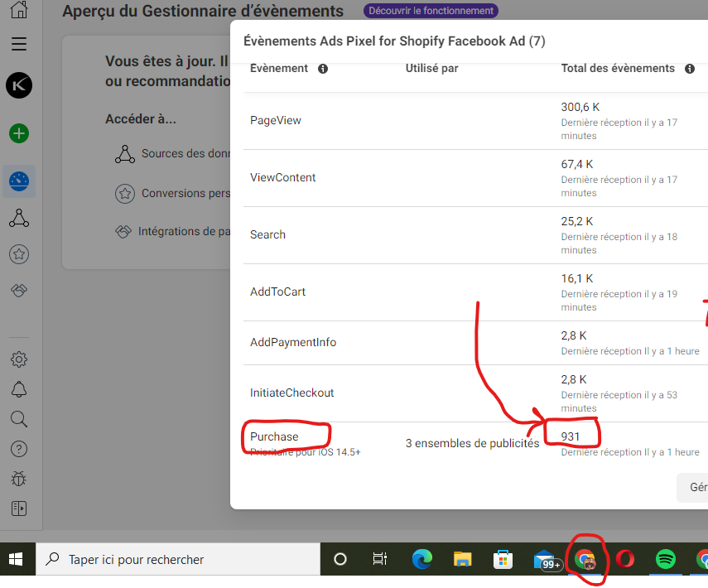Launch Microsoft Edge from taskbar
708x588 pixels.
(421, 560)
